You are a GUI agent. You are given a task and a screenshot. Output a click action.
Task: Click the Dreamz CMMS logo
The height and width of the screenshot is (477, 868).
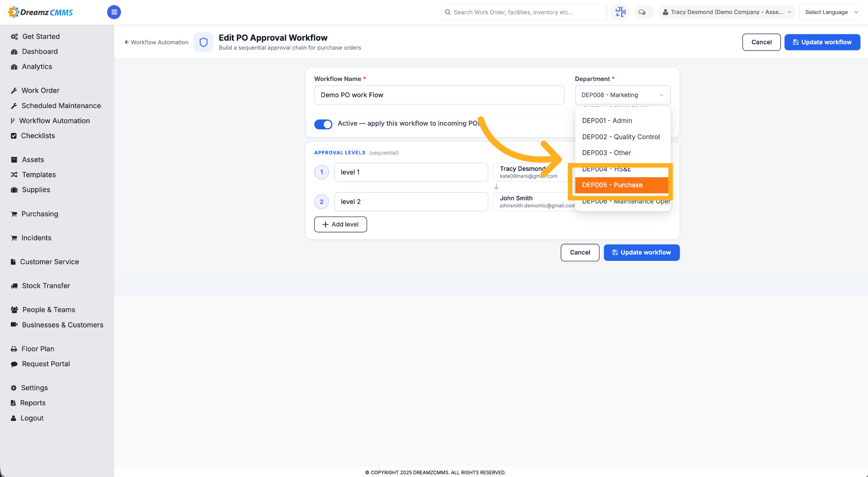[41, 12]
